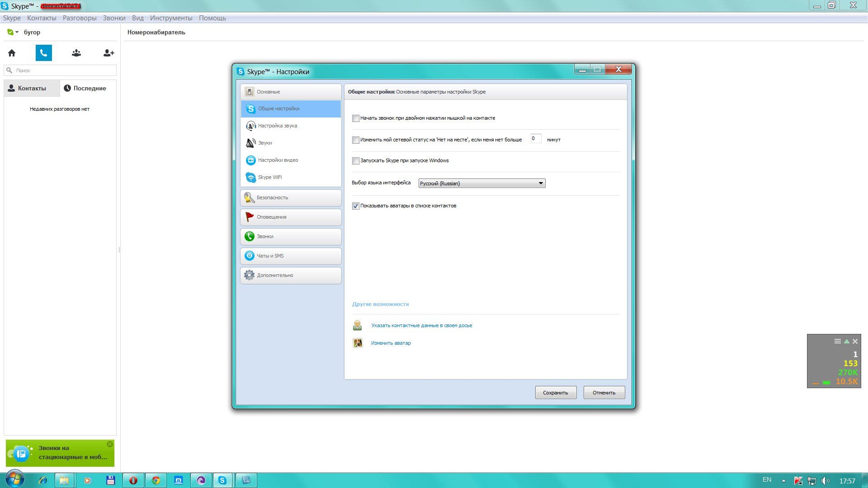Click the Отменить button
Screen dimensions: 868x488
pyautogui.click(x=604, y=393)
